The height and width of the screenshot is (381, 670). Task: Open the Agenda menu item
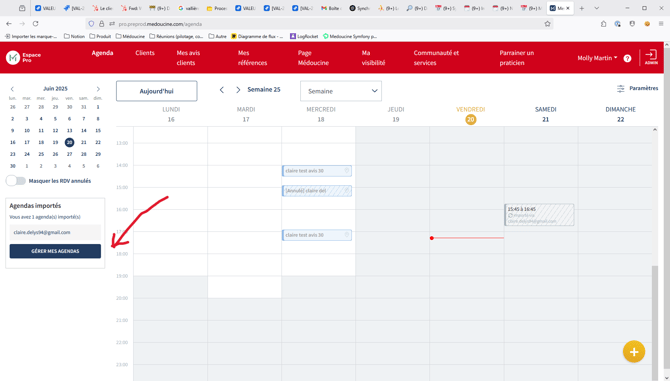tap(103, 53)
